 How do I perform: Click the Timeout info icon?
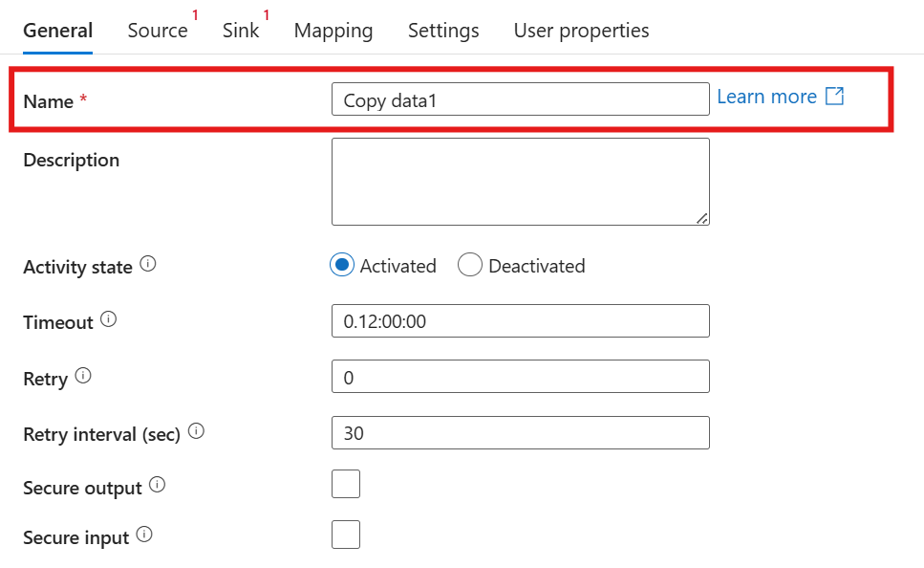pyautogui.click(x=108, y=320)
